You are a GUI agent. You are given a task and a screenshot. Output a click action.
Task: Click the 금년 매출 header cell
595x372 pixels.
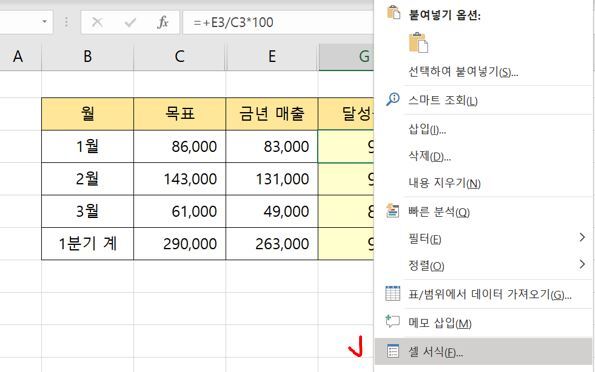272,114
